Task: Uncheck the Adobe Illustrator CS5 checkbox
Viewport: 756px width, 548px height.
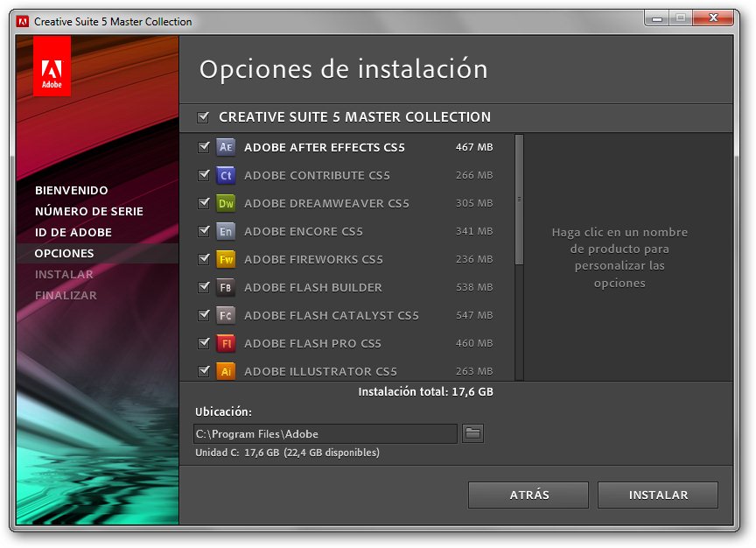Action: 204,370
